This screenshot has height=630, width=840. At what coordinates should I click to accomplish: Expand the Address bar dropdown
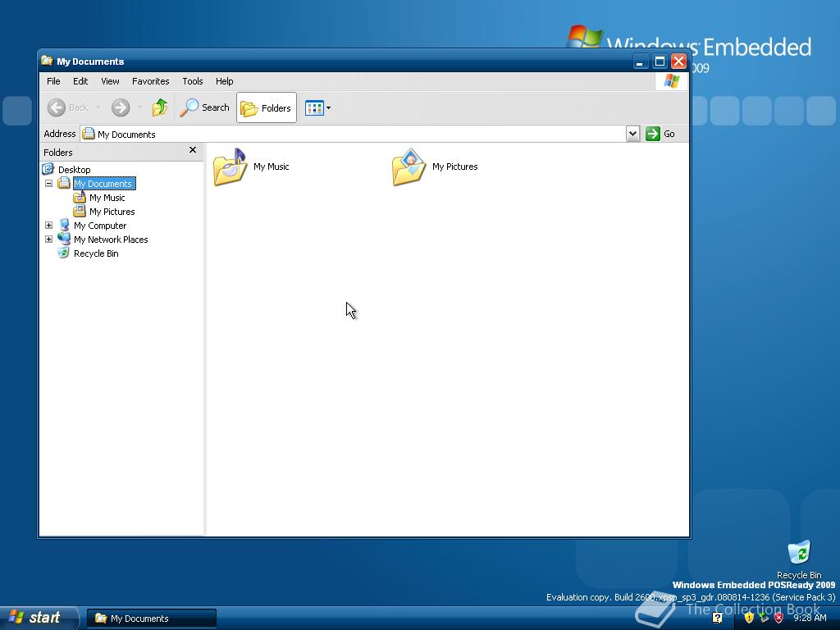[x=632, y=134]
